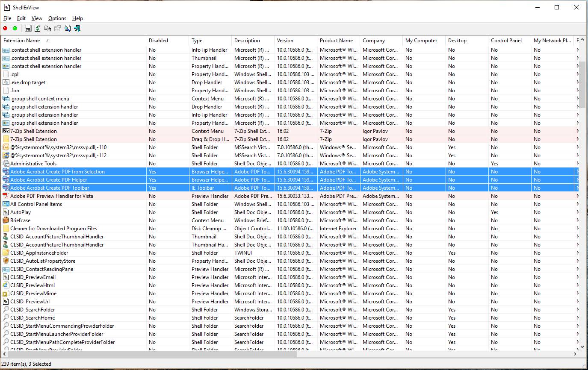Click the Save Selected Items floppy icon
Screen dimensions: 588x370
point(28,28)
